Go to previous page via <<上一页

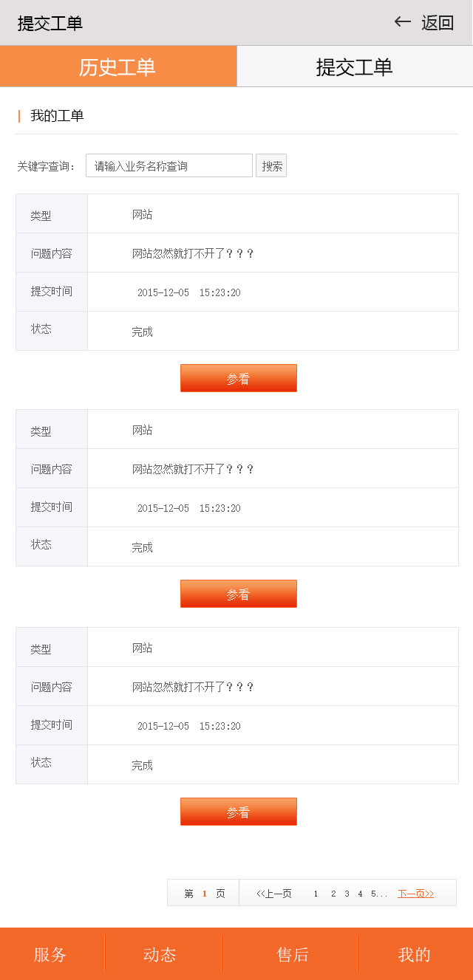[x=274, y=894]
